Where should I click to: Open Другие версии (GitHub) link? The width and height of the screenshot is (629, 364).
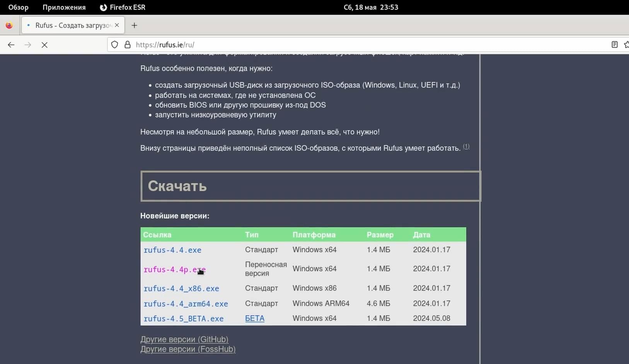click(184, 339)
